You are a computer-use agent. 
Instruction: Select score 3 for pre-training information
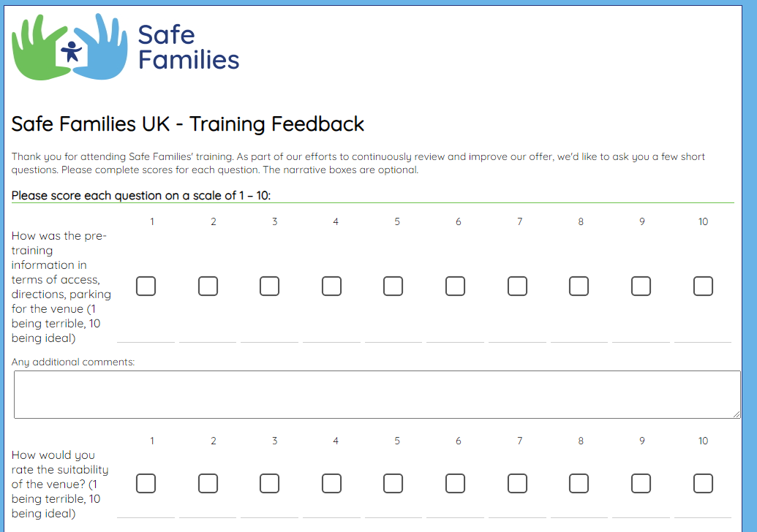(269, 286)
